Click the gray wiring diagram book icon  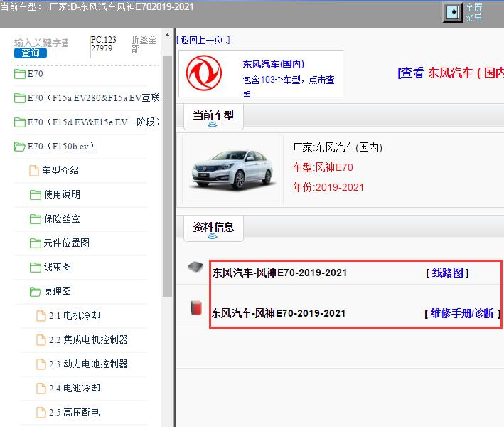tap(195, 267)
